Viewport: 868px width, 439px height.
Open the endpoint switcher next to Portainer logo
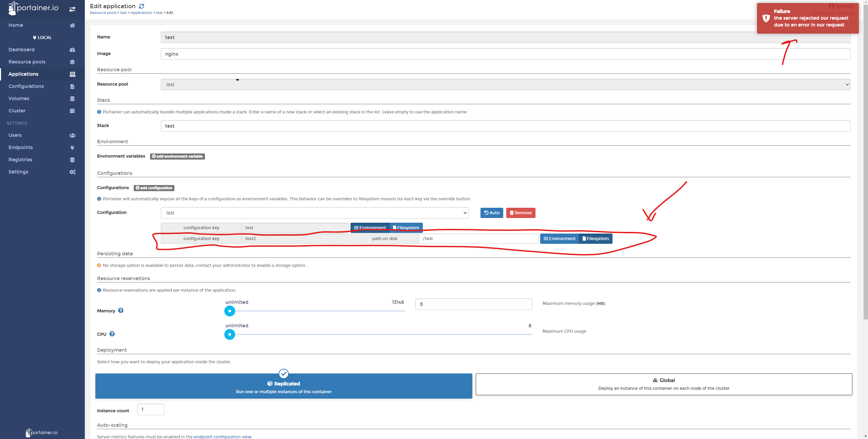[x=72, y=9]
